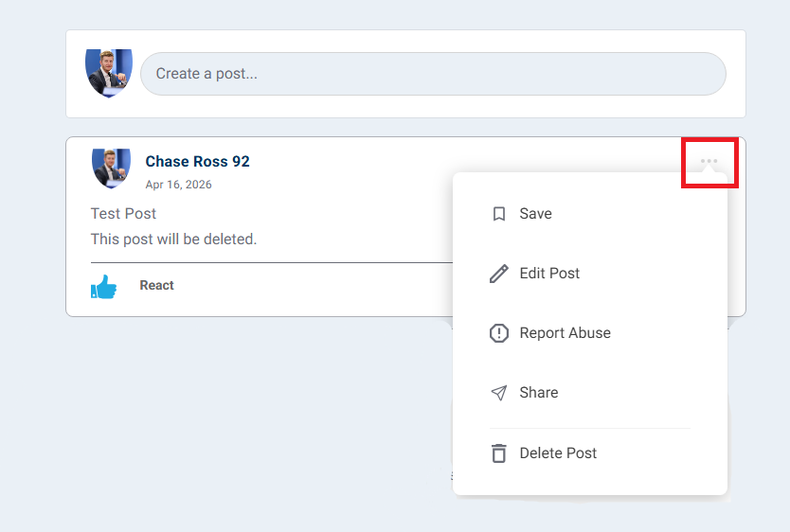Click the Create a post input field
The width and height of the screenshot is (790, 532).
pyautogui.click(x=433, y=74)
